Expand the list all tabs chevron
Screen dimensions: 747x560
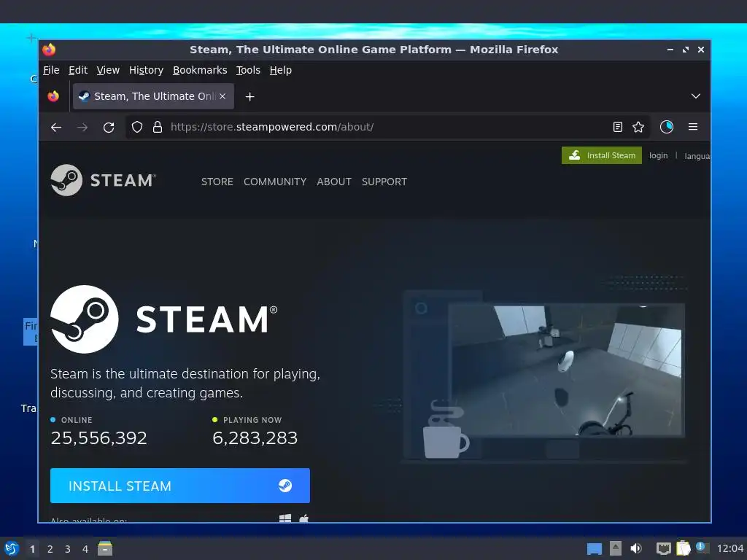[695, 96]
